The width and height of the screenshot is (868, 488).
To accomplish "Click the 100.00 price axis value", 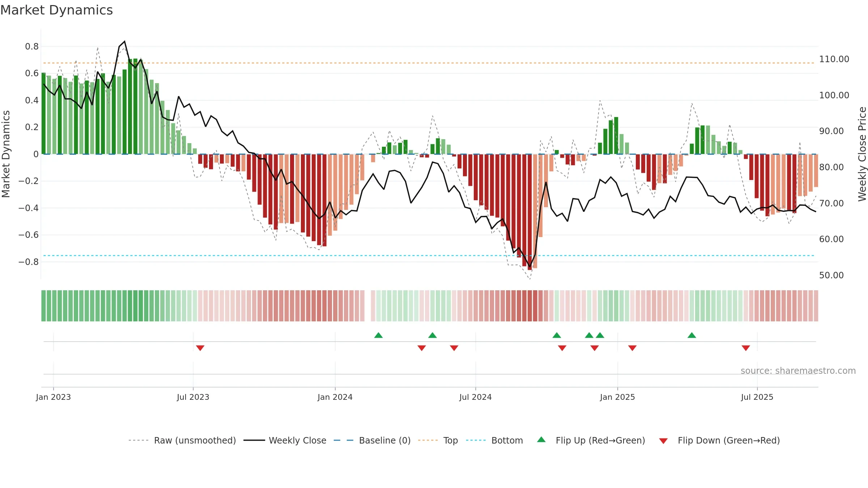I will tap(834, 95).
